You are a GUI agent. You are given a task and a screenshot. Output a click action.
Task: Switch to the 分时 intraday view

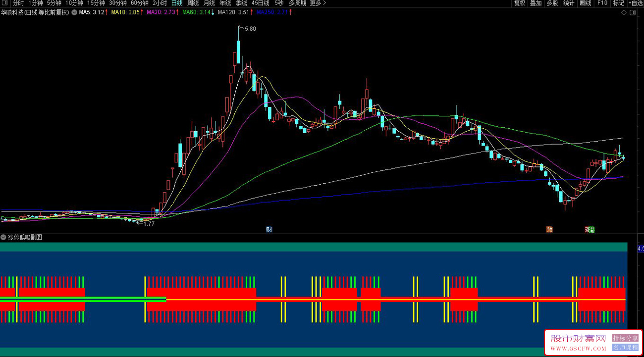[18, 3]
